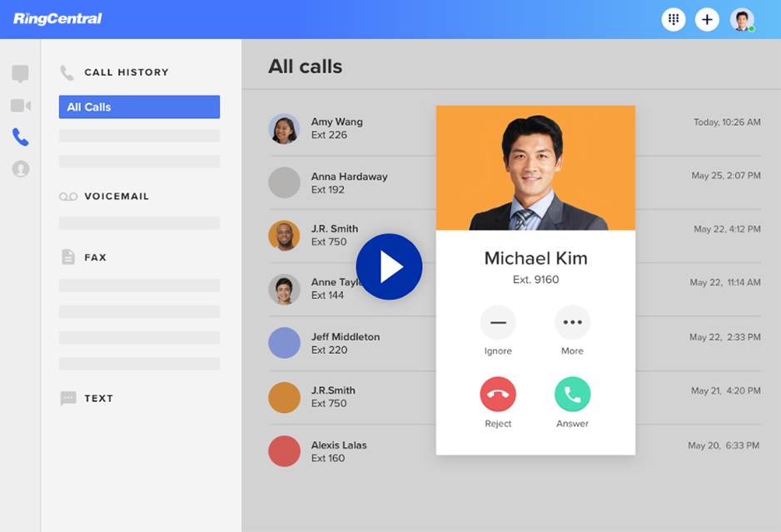This screenshot has height=532, width=781.
Task: Ignore the incoming call
Action: [498, 321]
